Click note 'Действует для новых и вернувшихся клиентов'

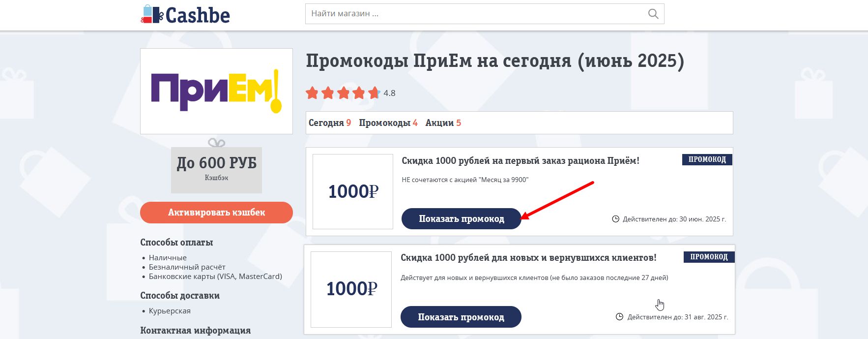click(x=534, y=278)
